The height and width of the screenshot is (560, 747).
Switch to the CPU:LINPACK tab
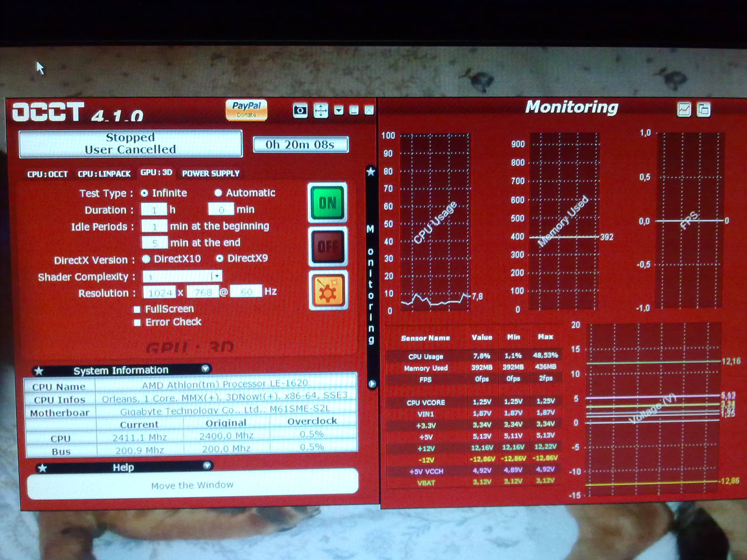(x=104, y=174)
